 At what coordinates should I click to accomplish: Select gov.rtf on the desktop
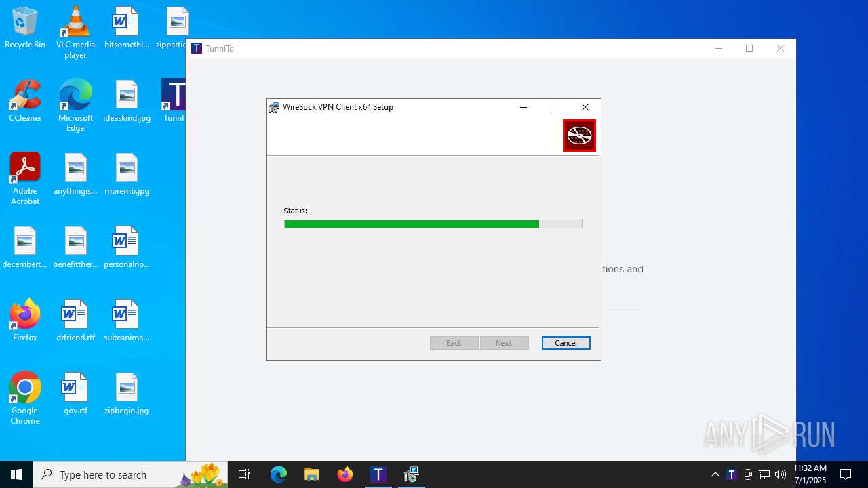coord(75,394)
